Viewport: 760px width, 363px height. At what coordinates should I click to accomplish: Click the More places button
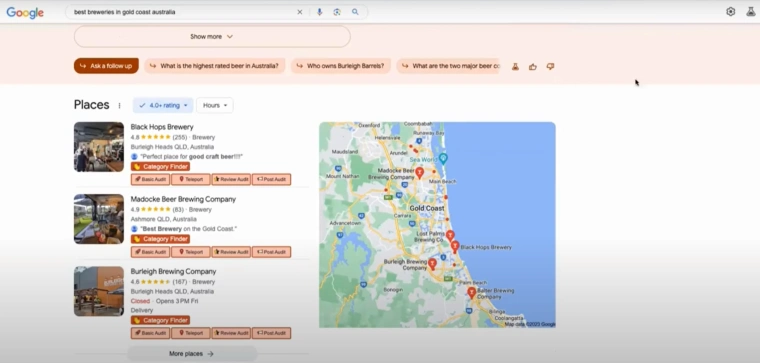[192, 354]
